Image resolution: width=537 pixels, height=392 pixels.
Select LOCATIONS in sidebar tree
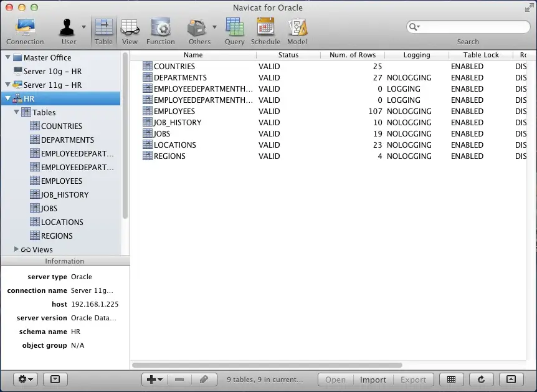click(x=62, y=222)
